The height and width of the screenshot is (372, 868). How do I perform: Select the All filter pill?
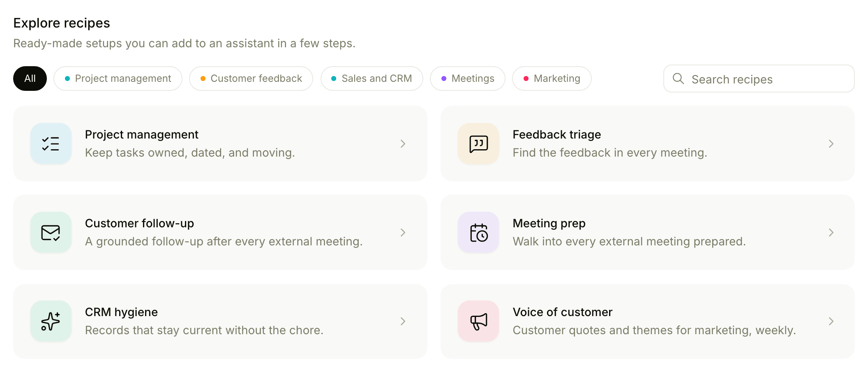pyautogui.click(x=30, y=79)
